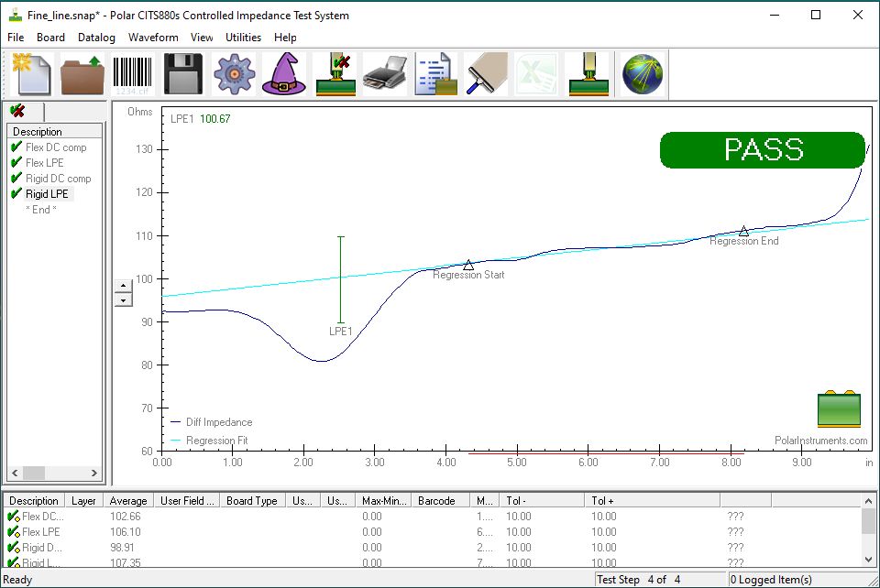Image resolution: width=880 pixels, height=588 pixels.
Task: Click the Average column header
Action: 128,501
